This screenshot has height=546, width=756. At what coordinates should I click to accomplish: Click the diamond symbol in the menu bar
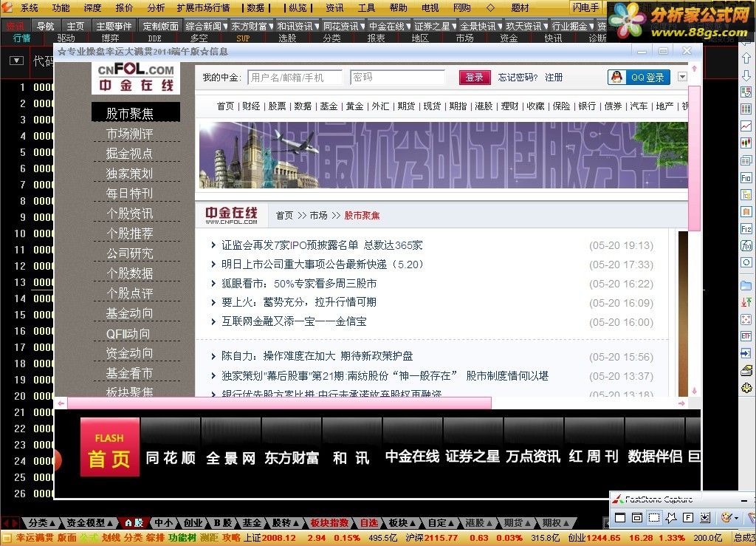click(x=490, y=7)
